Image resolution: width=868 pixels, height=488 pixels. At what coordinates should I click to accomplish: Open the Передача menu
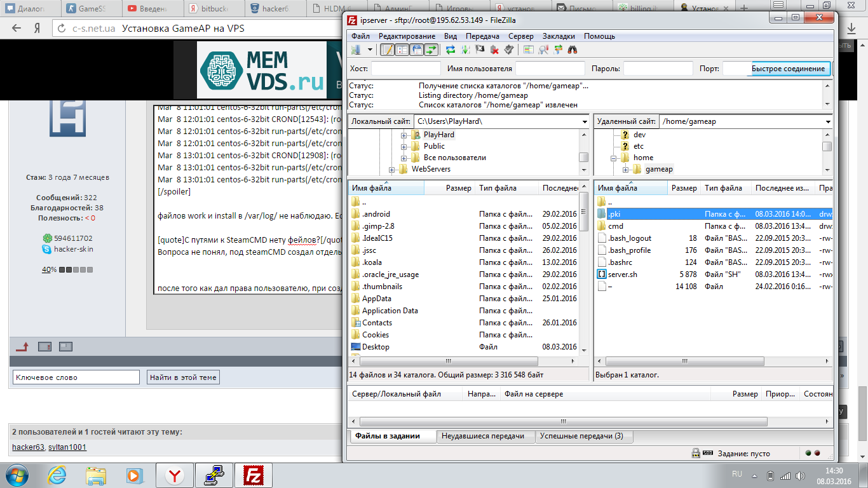482,36
